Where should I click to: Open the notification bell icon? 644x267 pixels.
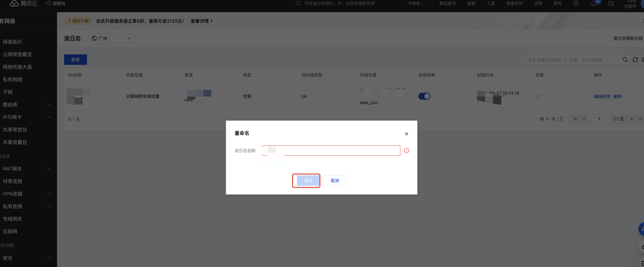pos(593,3)
